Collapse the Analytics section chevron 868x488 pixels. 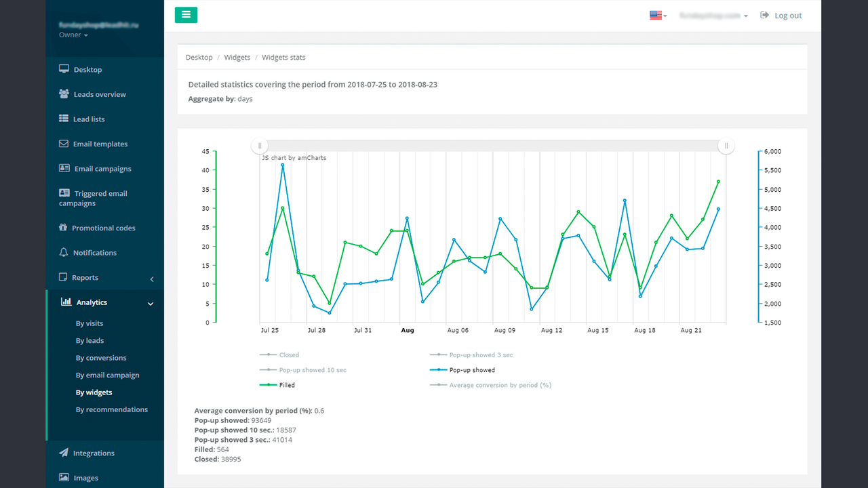[151, 304]
